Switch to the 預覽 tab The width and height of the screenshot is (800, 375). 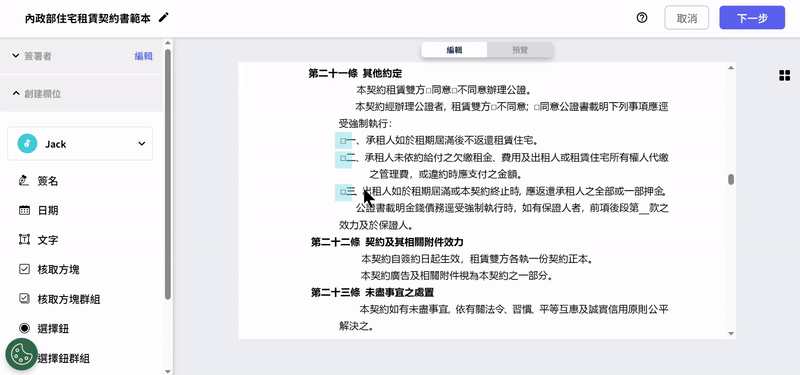(x=520, y=50)
